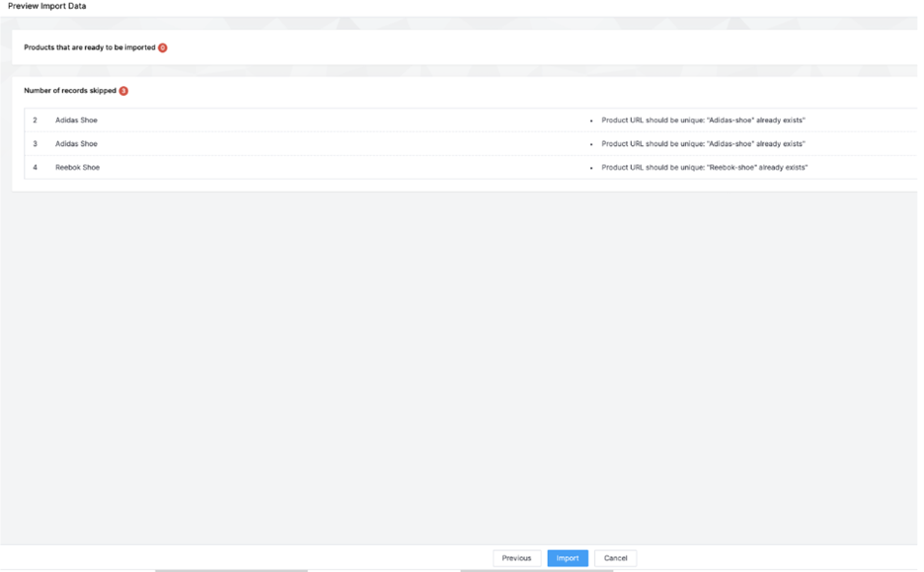This screenshot has height=572, width=924.
Task: Click the unique URL error in row 2
Action: click(x=703, y=121)
